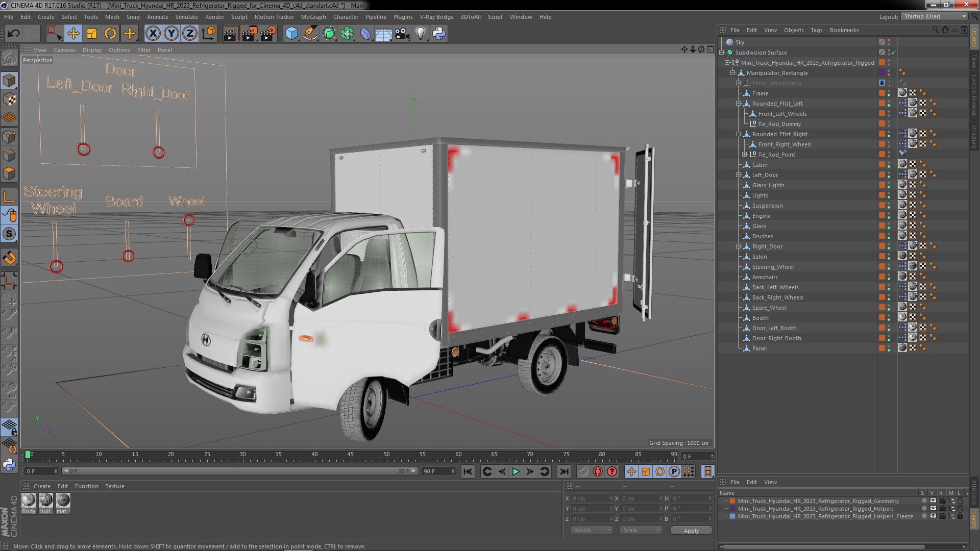Viewport: 980px width, 551px height.
Task: Click the Undo arrow icon
Action: [13, 34]
